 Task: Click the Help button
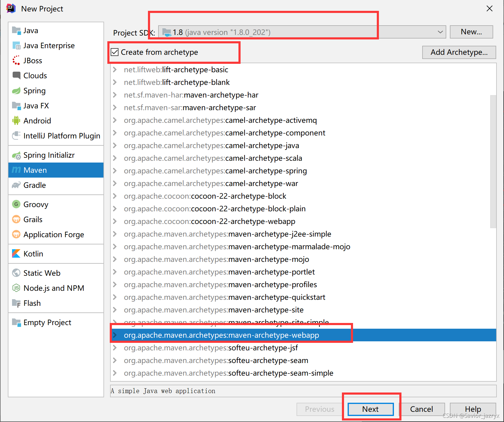click(x=473, y=409)
